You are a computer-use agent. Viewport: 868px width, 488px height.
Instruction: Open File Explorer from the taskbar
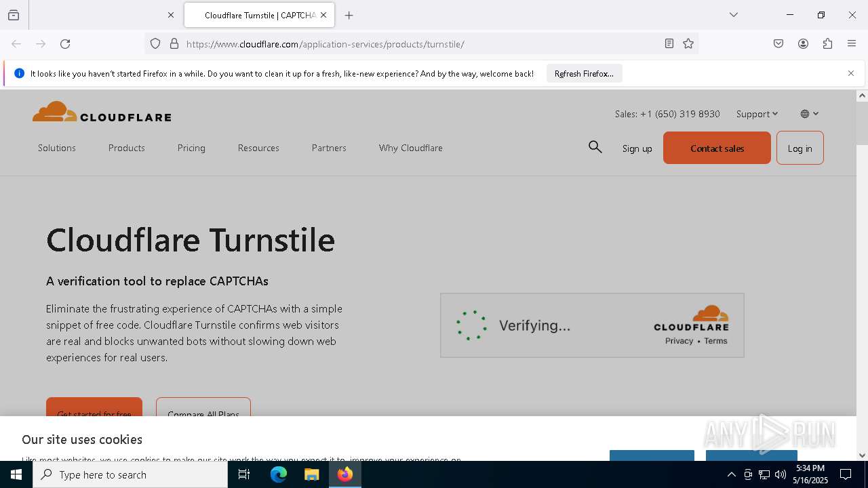click(x=311, y=474)
